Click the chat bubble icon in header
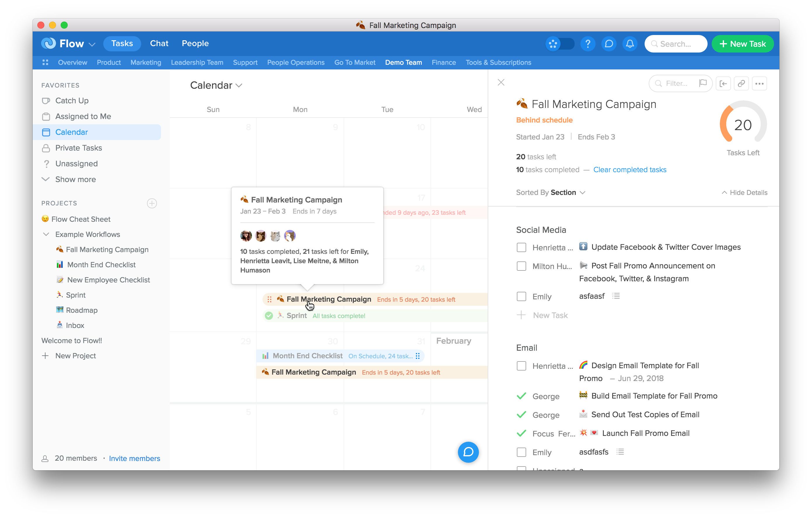This screenshot has width=812, height=517. coord(609,44)
